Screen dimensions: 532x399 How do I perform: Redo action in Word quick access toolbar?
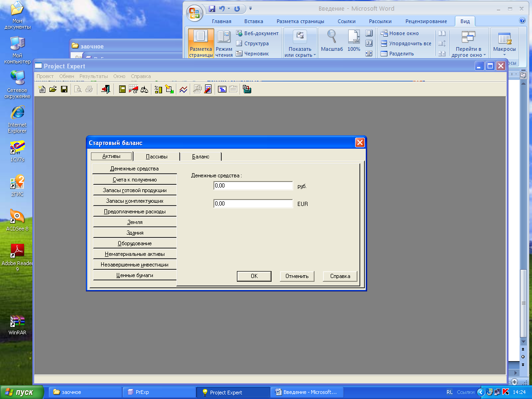click(237, 9)
